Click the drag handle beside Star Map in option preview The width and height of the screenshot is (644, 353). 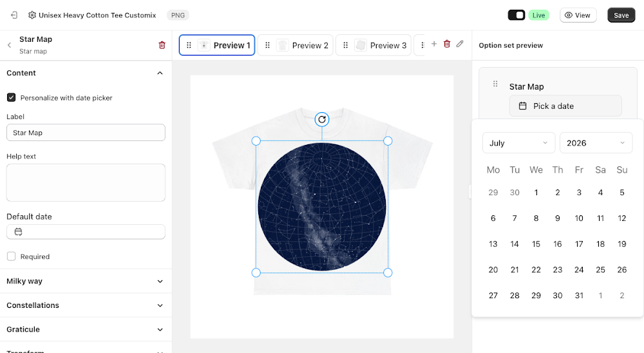pos(495,84)
